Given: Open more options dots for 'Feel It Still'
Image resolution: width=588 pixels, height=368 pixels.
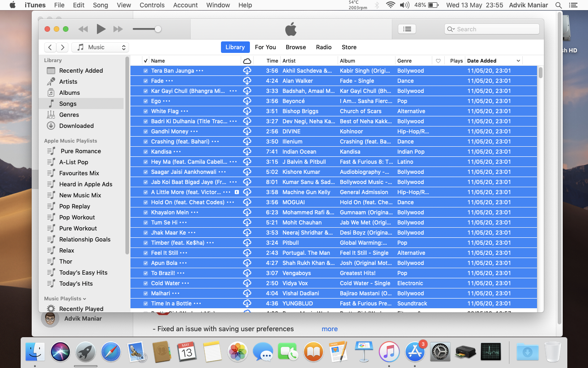Looking at the screenshot, I should pyautogui.click(x=184, y=253).
